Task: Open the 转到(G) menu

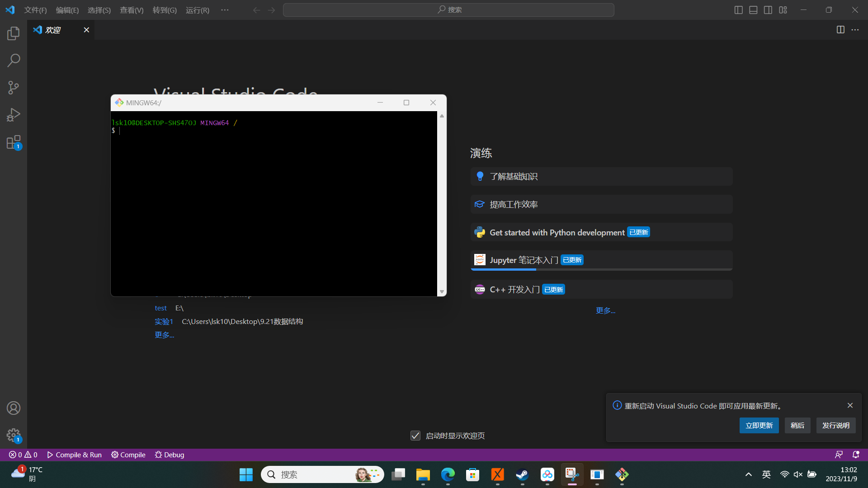Action: (x=165, y=10)
